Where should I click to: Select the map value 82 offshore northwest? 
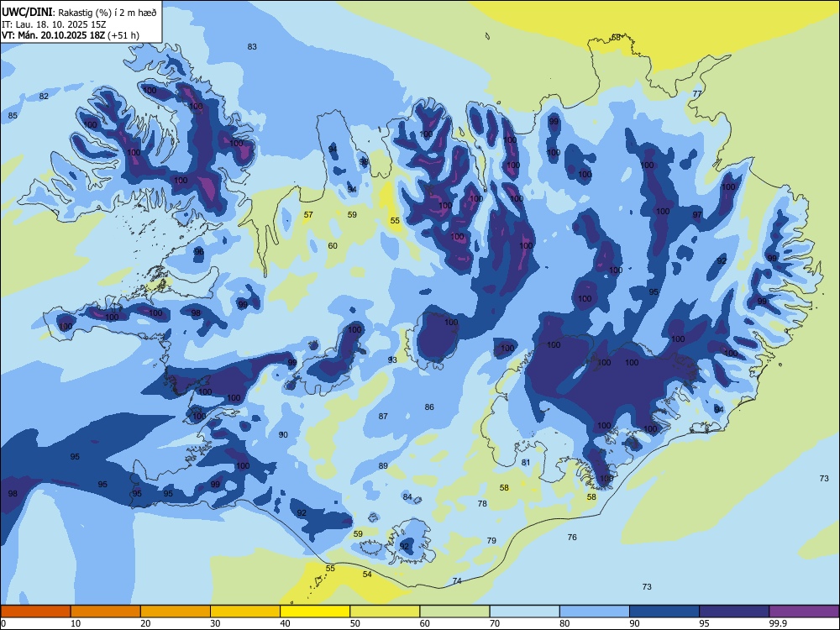pyautogui.click(x=44, y=97)
